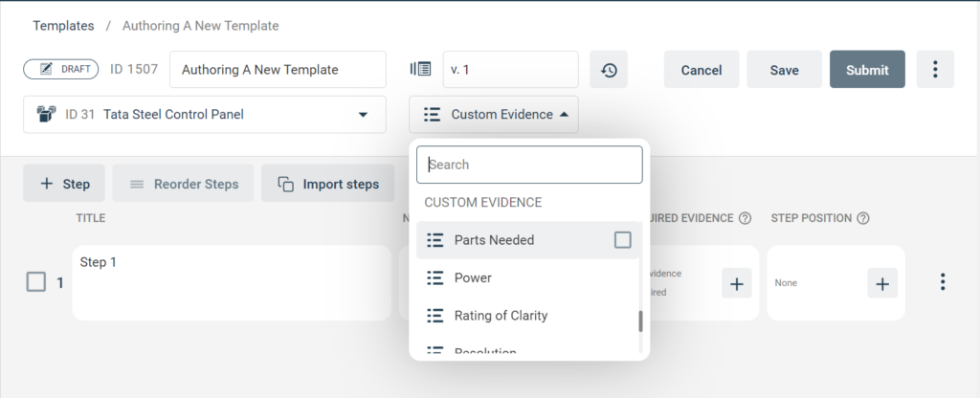Go to the Templates breadcrumb link
This screenshot has height=398, width=980.
pyautogui.click(x=64, y=26)
